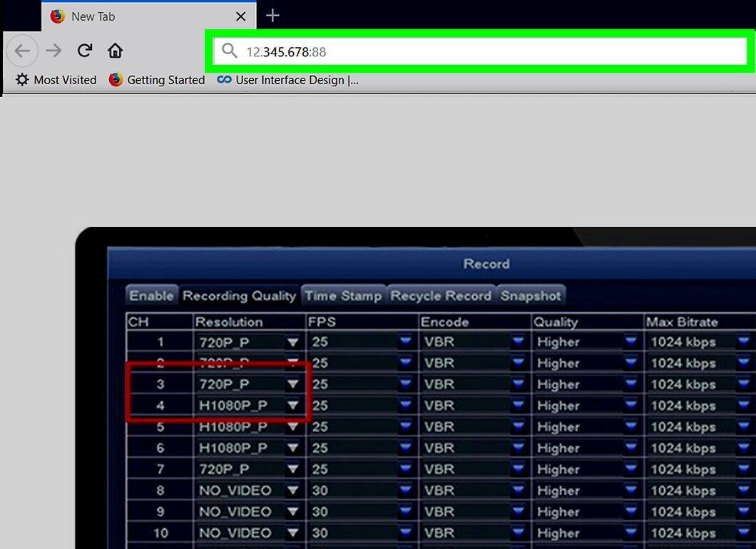Open Encode dropdown arrow for channel 6

(519, 448)
